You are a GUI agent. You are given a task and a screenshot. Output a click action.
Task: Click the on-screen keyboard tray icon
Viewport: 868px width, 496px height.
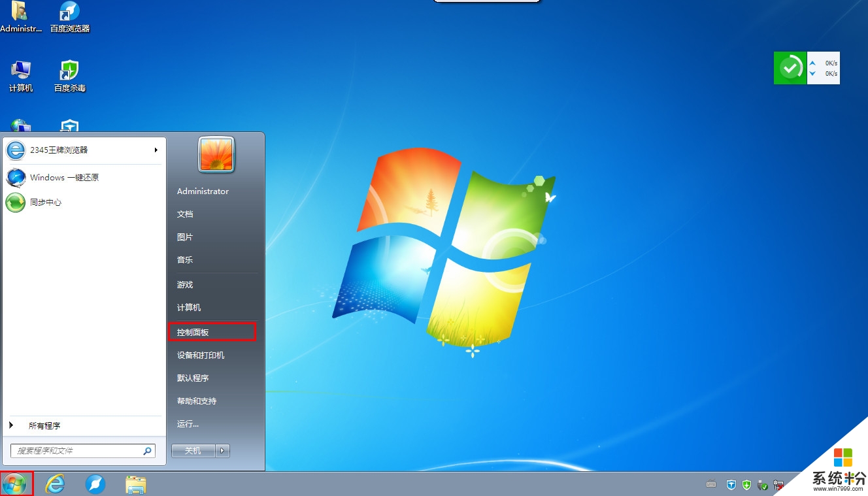[712, 485]
